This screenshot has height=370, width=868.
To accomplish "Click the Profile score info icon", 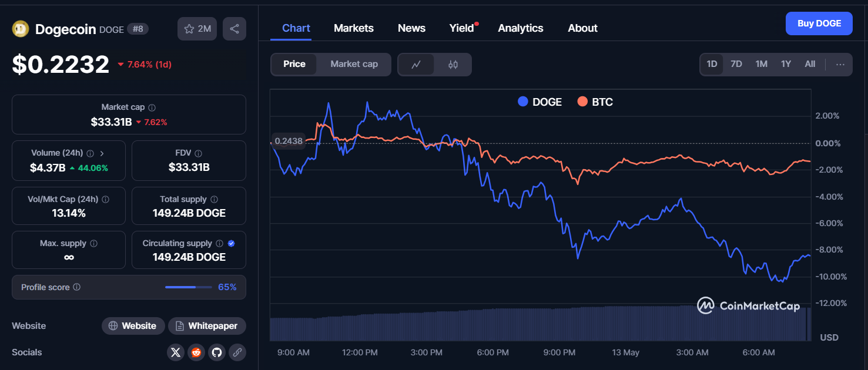I will coord(77,287).
